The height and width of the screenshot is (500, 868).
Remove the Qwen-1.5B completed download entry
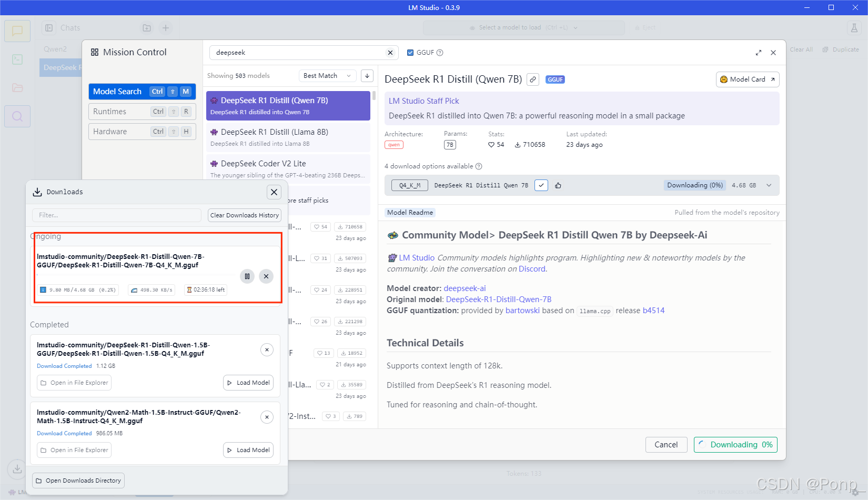[x=267, y=349]
